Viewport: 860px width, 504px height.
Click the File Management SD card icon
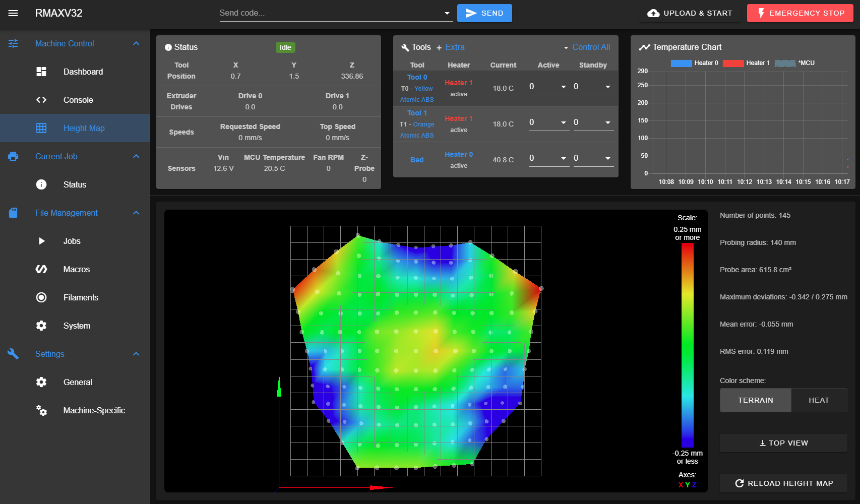coord(13,213)
